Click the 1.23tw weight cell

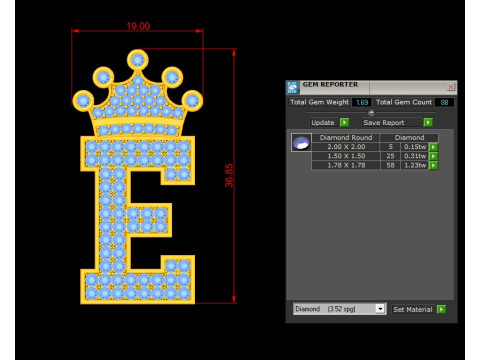(415, 165)
